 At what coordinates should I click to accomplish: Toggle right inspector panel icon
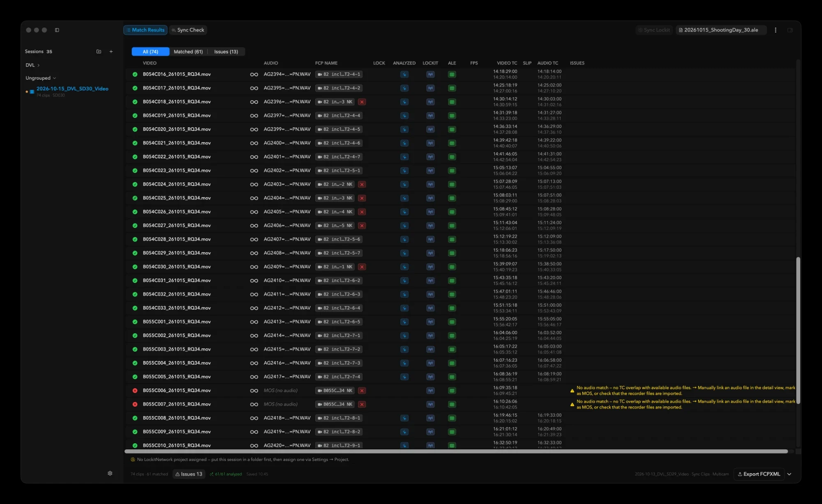[790, 30]
